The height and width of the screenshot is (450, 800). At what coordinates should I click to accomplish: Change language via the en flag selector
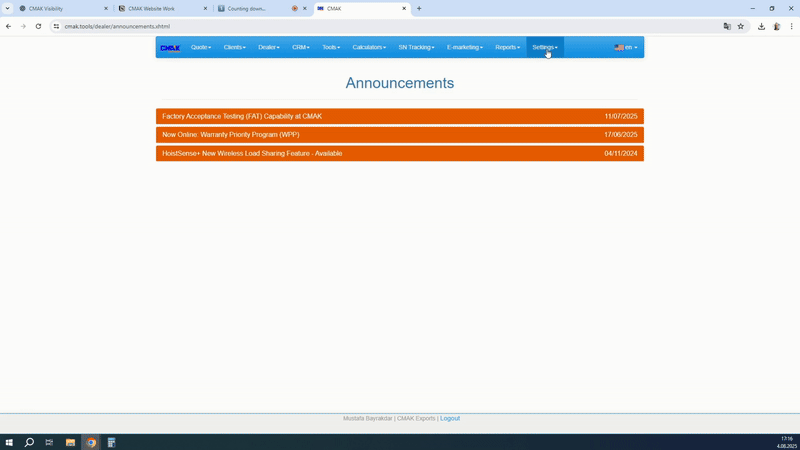click(626, 47)
